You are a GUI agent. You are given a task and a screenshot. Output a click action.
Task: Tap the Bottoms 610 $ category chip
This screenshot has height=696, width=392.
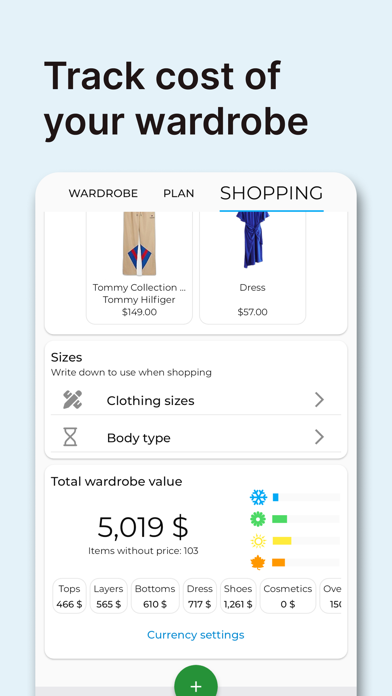click(x=155, y=596)
